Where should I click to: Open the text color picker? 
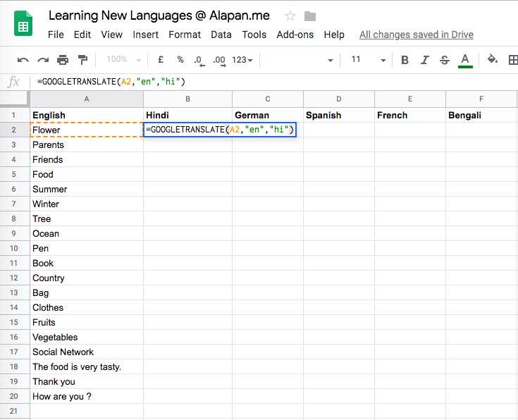(x=465, y=61)
